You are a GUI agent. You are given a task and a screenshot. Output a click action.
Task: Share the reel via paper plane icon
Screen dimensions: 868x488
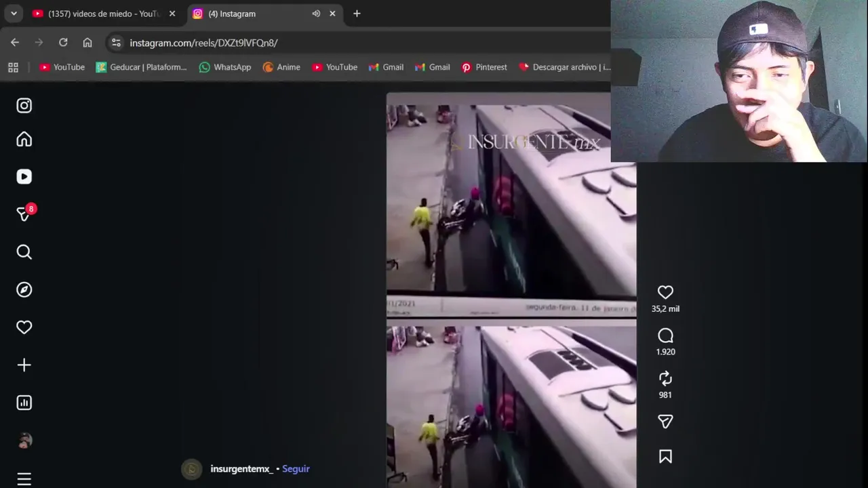tap(665, 422)
